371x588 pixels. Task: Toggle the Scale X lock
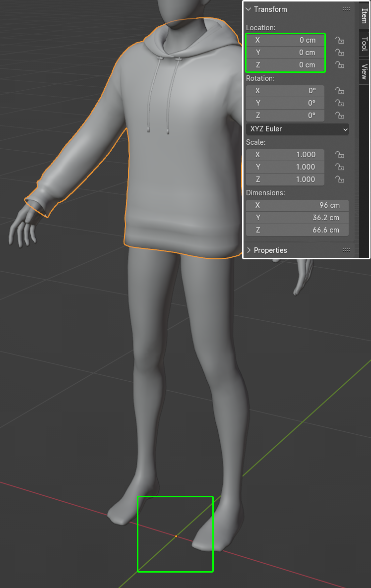pos(340,155)
